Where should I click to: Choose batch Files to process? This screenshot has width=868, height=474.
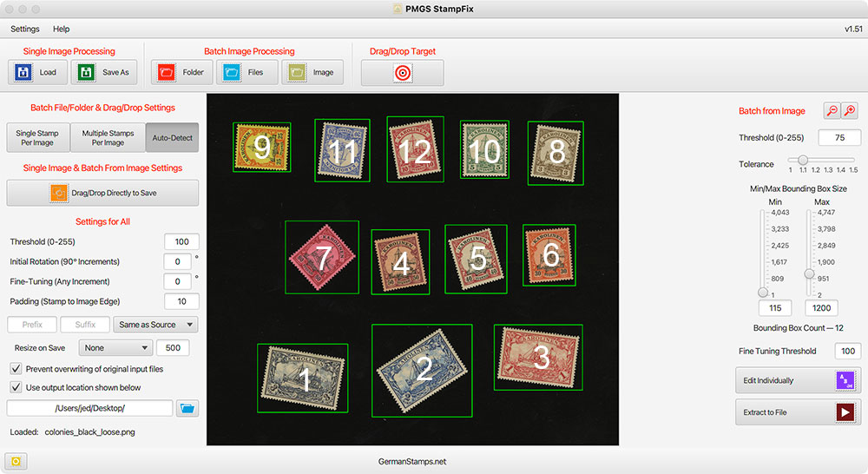coord(244,72)
